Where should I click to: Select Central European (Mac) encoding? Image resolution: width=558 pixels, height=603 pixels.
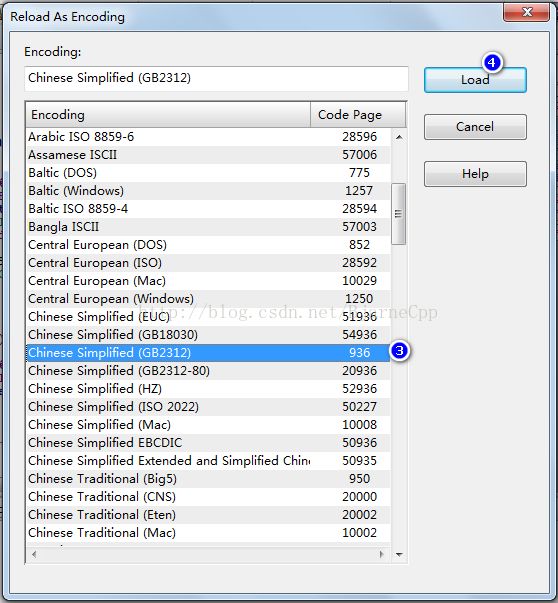[x=208, y=281]
